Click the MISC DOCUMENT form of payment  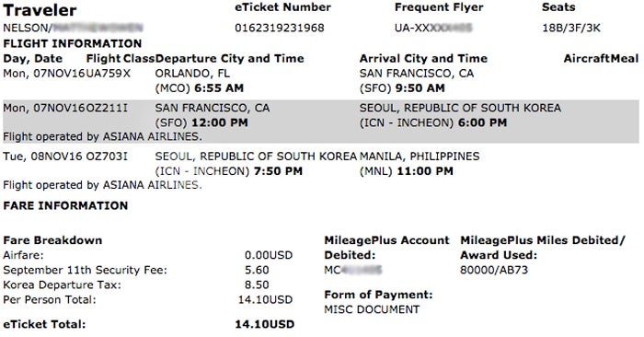pos(372,309)
